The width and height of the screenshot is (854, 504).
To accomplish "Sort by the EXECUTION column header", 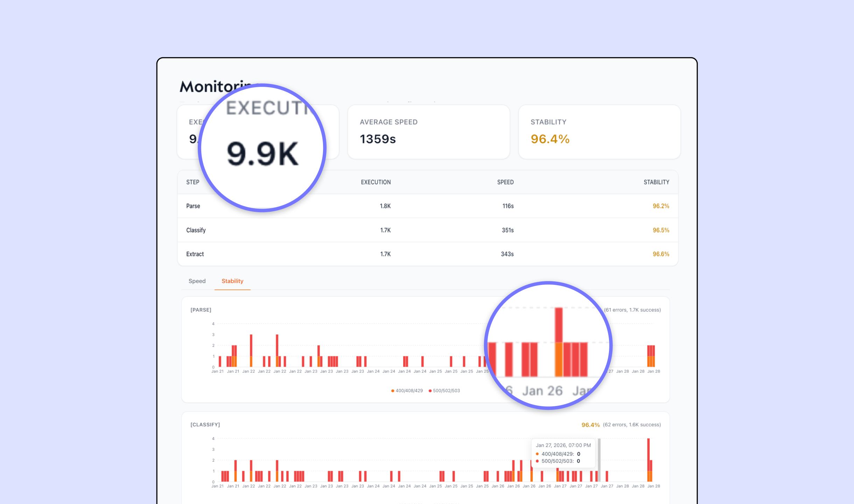I will [x=376, y=182].
